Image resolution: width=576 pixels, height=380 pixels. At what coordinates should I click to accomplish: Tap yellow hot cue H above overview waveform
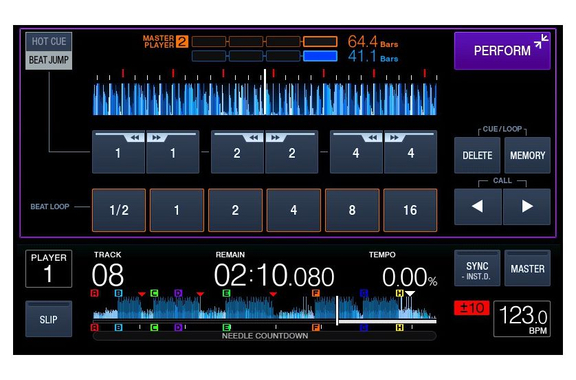(x=400, y=293)
